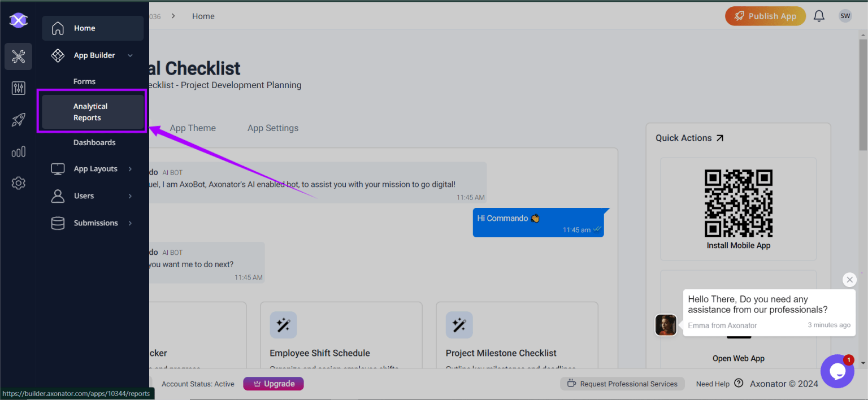Select the builder tools icon in left rail
Screen dimensions: 868x400
18,56
